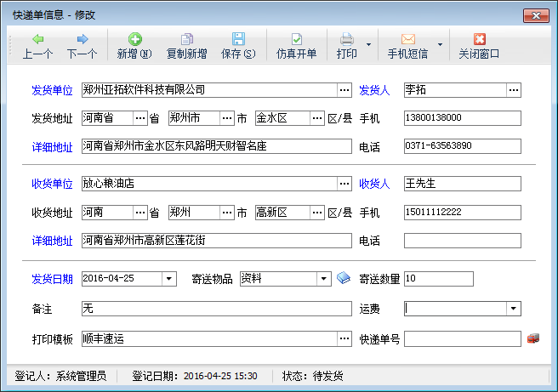Click the book icon beside 寄送物品
The image size is (558, 392).
pyautogui.click(x=343, y=278)
